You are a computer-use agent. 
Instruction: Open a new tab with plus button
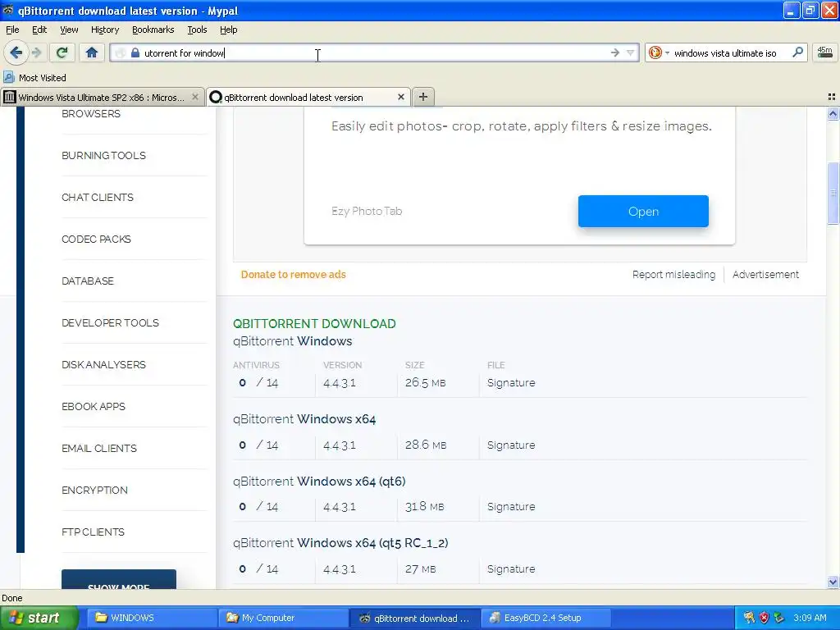click(x=423, y=97)
